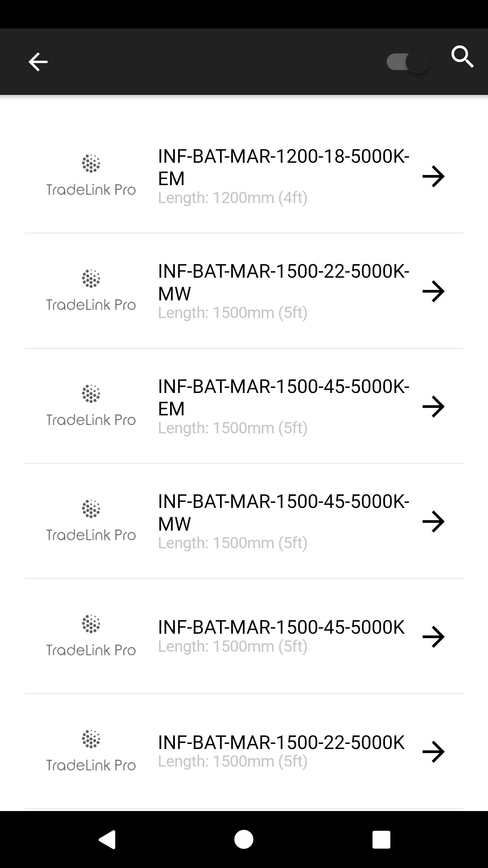The height and width of the screenshot is (868, 488).
Task: Open search with the magnifier icon
Action: 462,57
